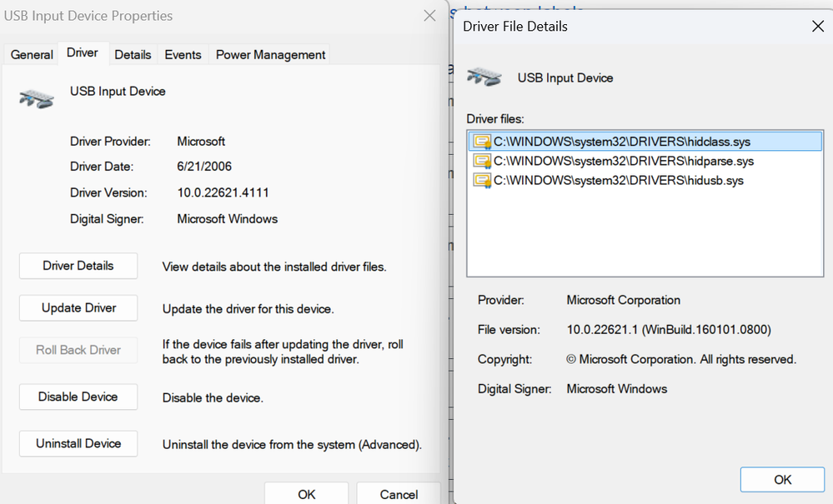The width and height of the screenshot is (833, 504).
Task: Click the File version label
Action: [509, 329]
